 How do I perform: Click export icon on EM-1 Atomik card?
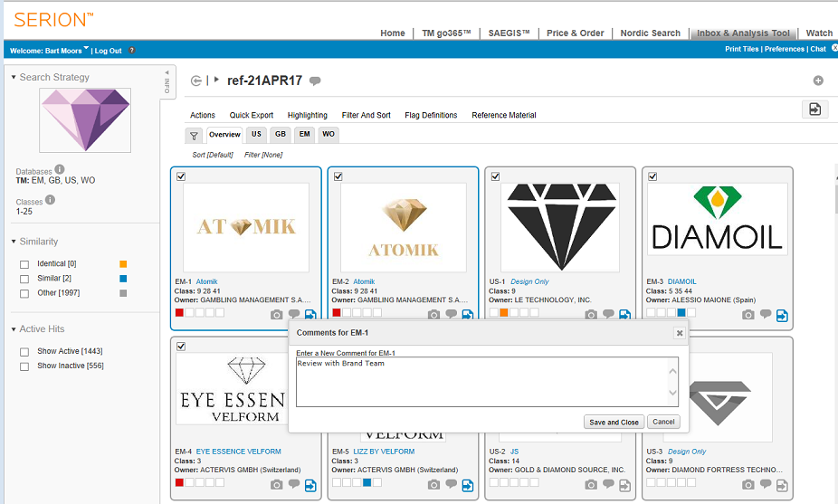[310, 315]
